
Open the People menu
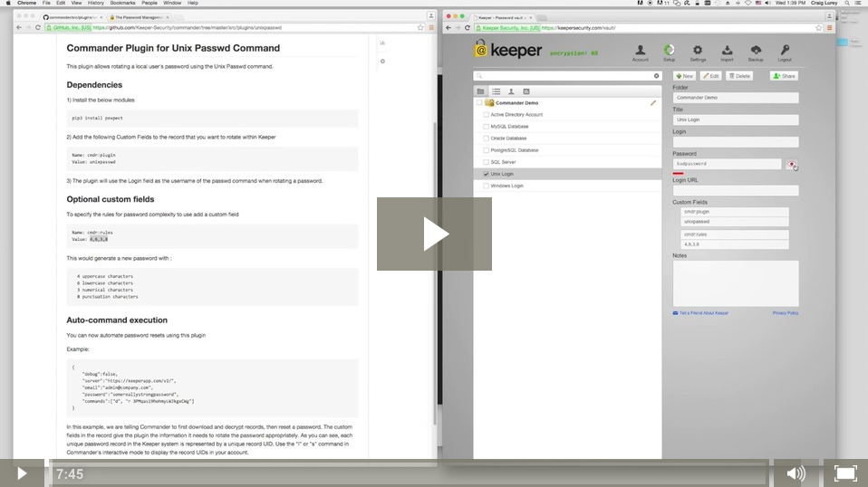tap(149, 3)
